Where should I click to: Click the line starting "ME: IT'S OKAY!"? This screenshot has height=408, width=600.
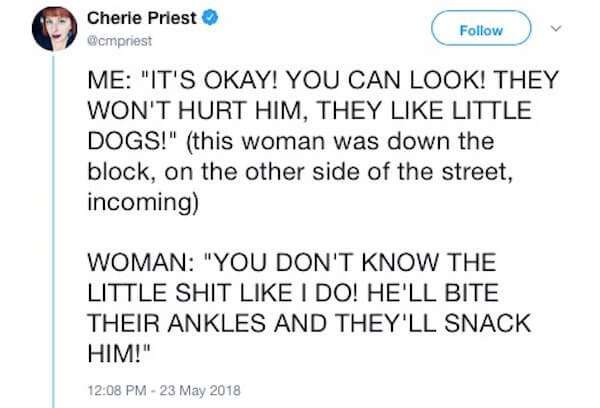point(323,80)
